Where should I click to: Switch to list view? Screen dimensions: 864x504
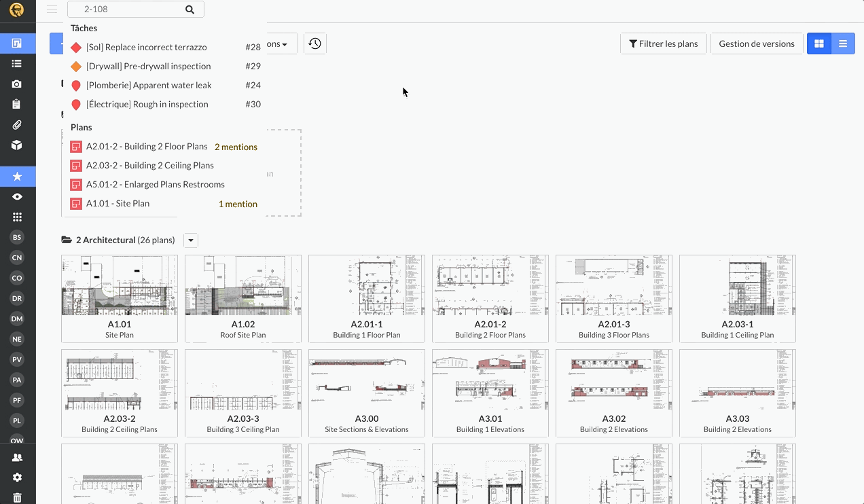point(843,43)
